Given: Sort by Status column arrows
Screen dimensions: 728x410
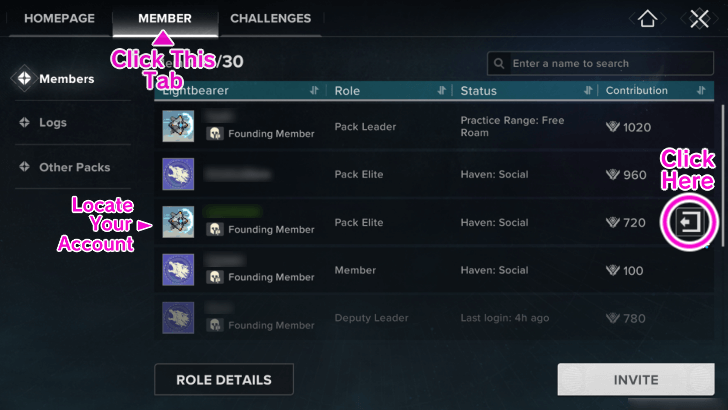Looking at the screenshot, I should pos(588,90).
